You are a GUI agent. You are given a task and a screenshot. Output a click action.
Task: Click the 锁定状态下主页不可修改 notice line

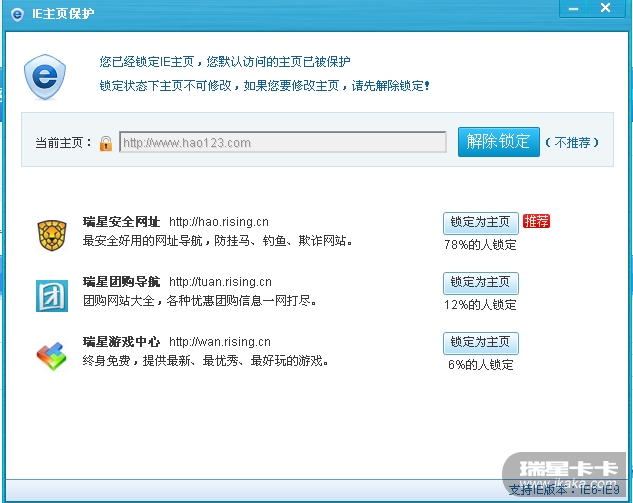coord(264,86)
